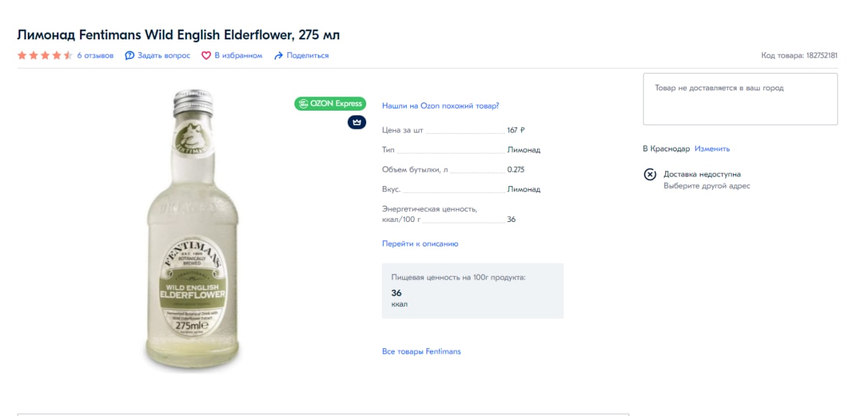Screen dimensions: 868x416
Task: Click the green OZON Express badge
Action: click(x=330, y=104)
